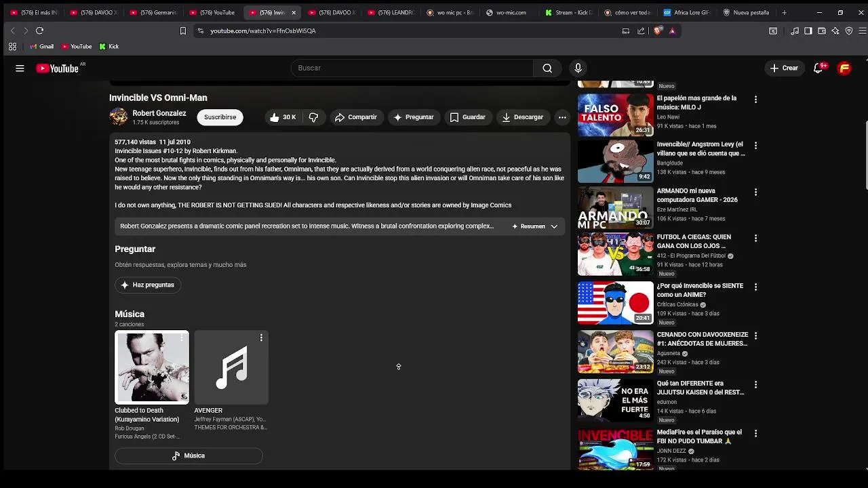Open menu for Angstrom Levy video

[755, 145]
